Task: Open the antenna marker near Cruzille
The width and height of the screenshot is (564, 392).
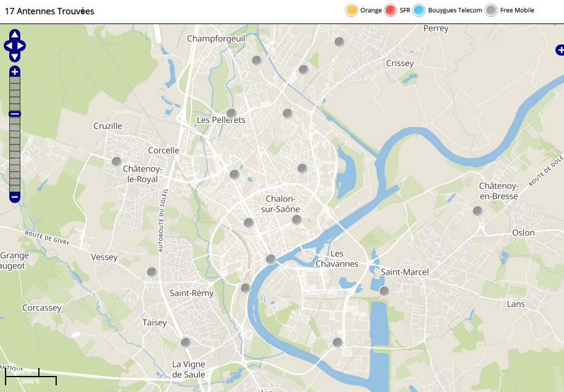Action: pyautogui.click(x=116, y=162)
